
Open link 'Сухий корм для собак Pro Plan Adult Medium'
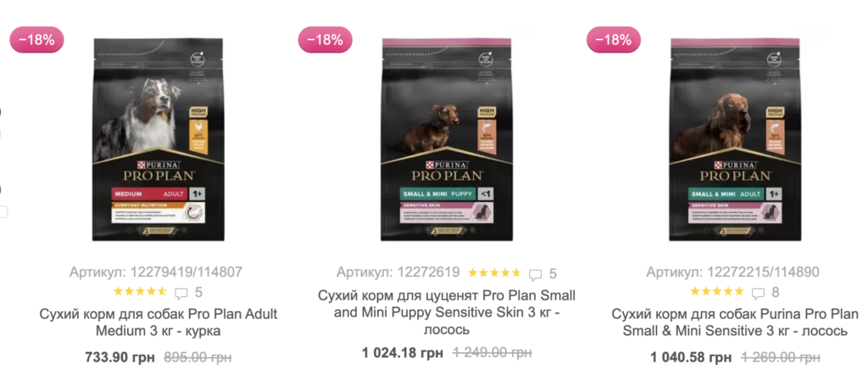[x=159, y=322]
